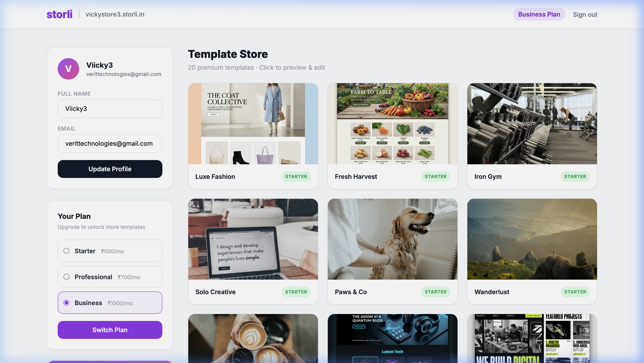Click the ₹500/mo price text

point(112,251)
